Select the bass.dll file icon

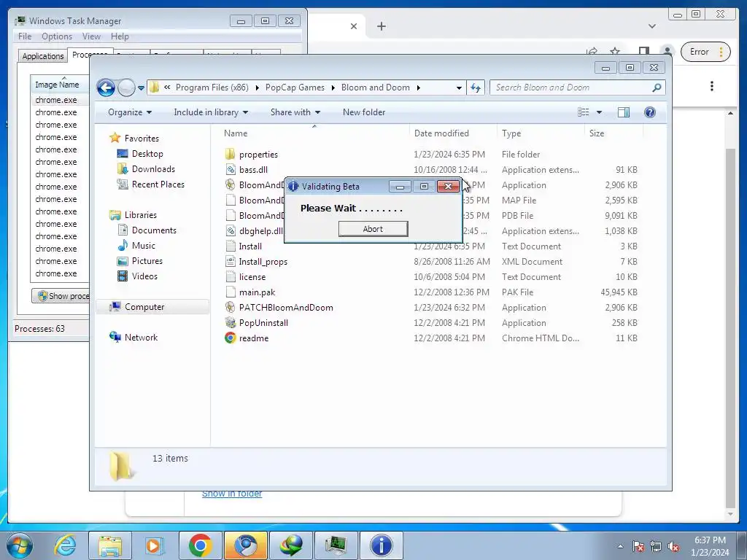(x=230, y=169)
